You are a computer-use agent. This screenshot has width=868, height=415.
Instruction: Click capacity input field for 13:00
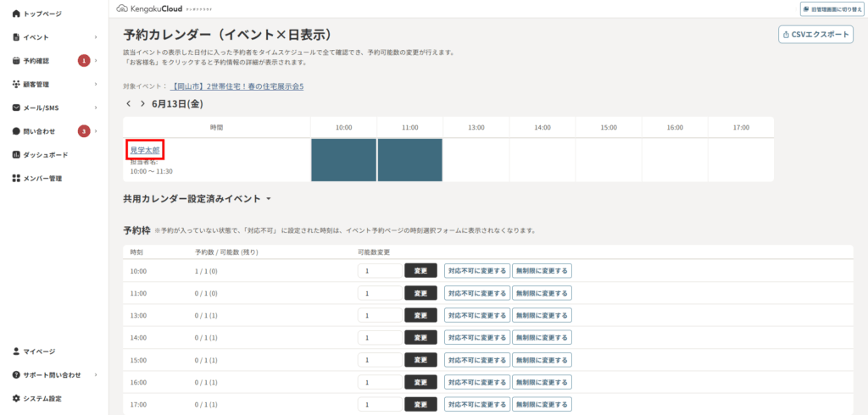pos(380,315)
